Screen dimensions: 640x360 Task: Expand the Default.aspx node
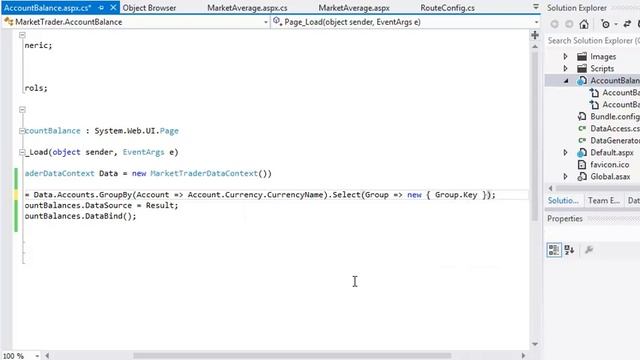click(565, 152)
